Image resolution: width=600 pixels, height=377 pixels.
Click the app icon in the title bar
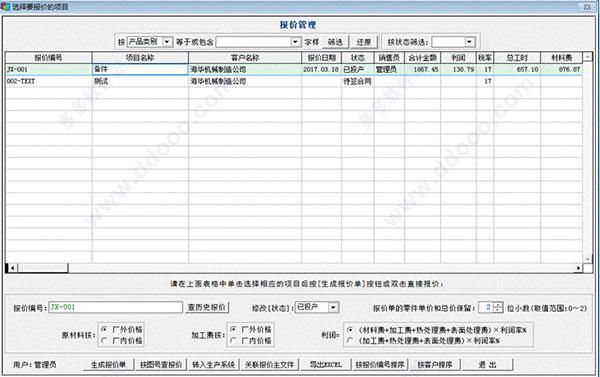[x=5, y=7]
